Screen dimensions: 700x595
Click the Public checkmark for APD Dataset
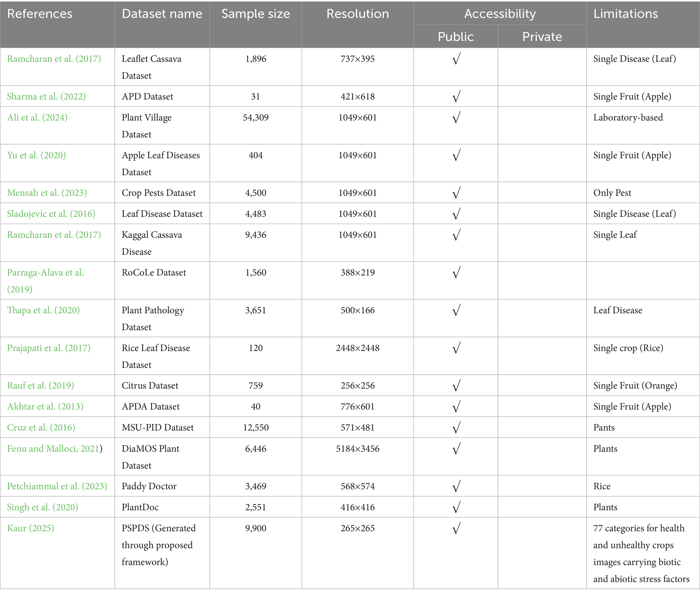[456, 97]
